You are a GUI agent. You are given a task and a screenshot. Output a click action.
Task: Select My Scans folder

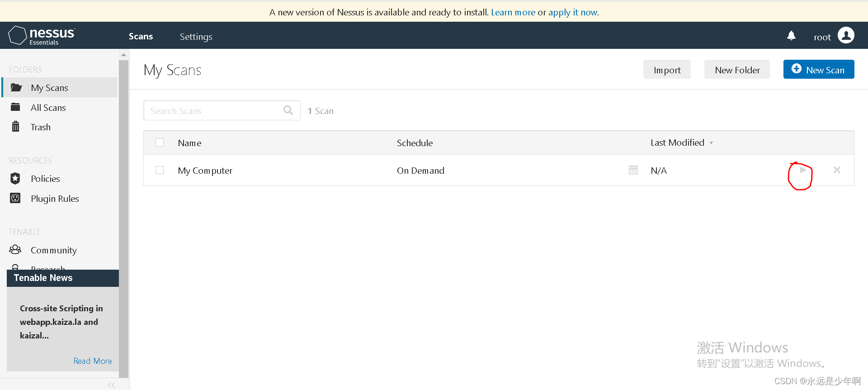point(60,87)
